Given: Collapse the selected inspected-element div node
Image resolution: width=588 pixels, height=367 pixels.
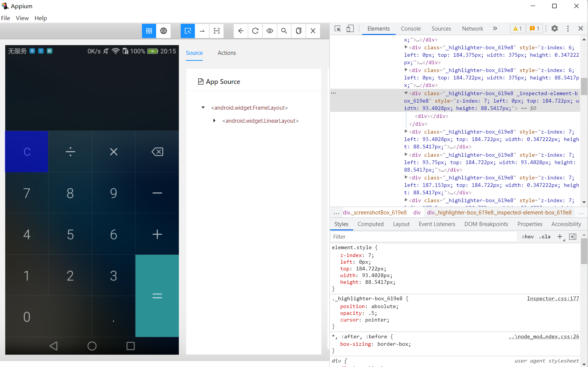Looking at the screenshot, I should 406,93.
